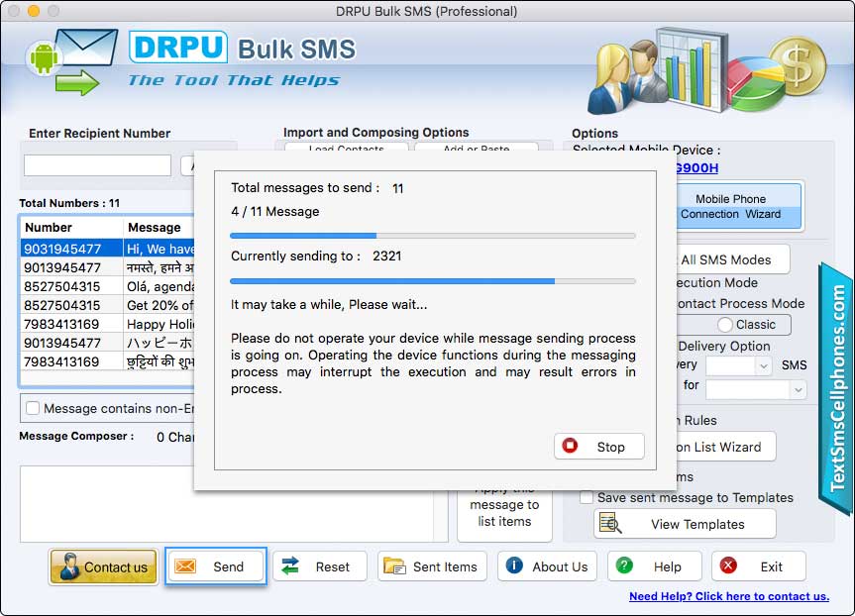Click the Android envelope logo icon
855x616 pixels.
pyautogui.click(x=71, y=61)
